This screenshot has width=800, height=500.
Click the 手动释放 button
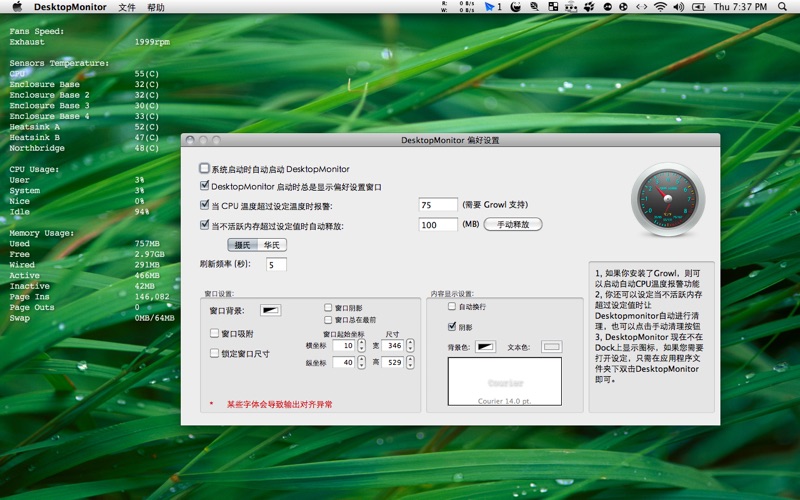tap(513, 224)
